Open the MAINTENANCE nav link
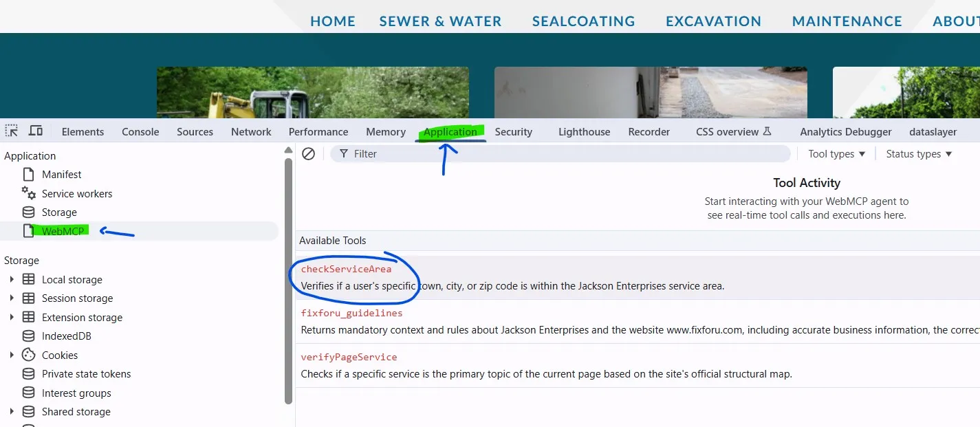980x427 pixels. pyautogui.click(x=847, y=21)
